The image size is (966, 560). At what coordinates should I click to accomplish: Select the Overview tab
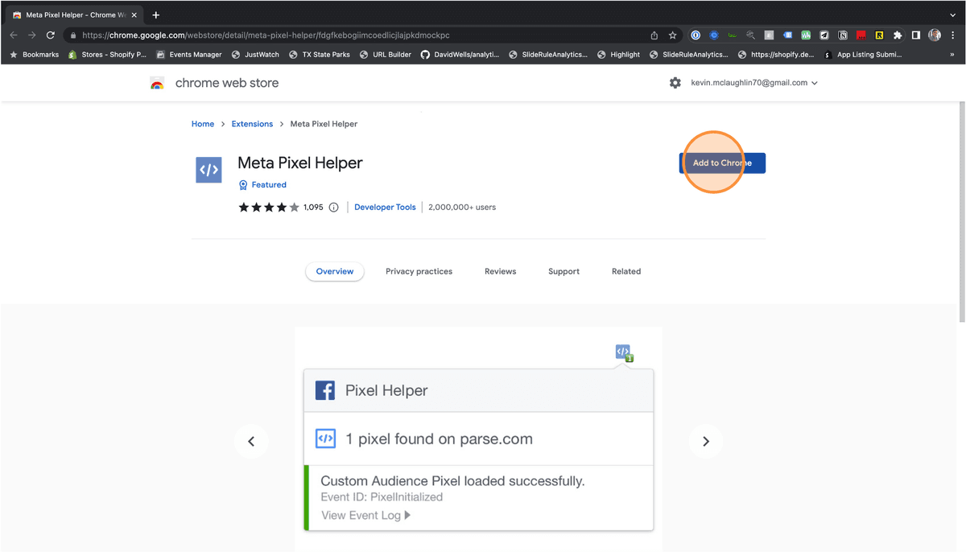coord(335,271)
